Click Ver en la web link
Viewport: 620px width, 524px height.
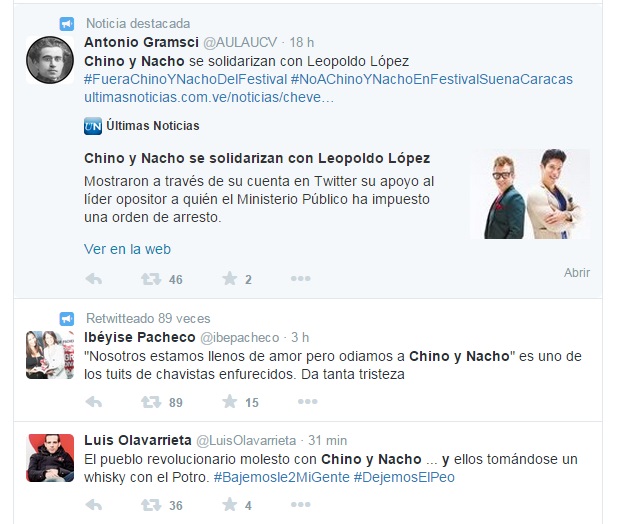click(127, 249)
